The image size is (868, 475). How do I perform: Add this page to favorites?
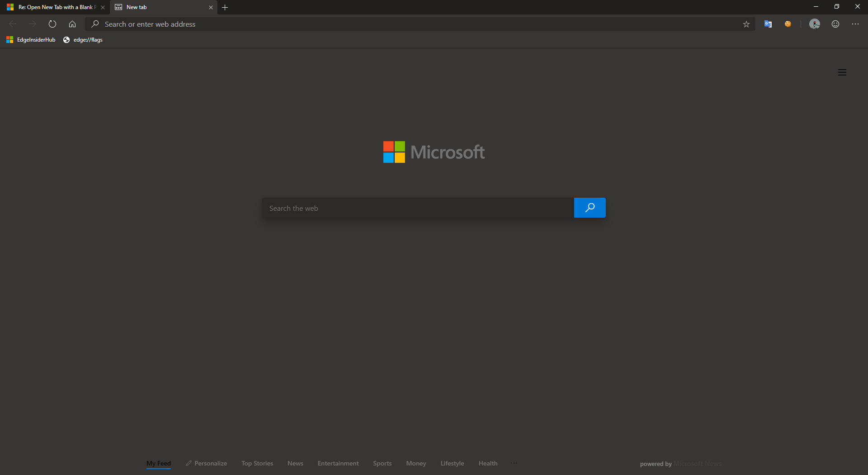tap(746, 24)
